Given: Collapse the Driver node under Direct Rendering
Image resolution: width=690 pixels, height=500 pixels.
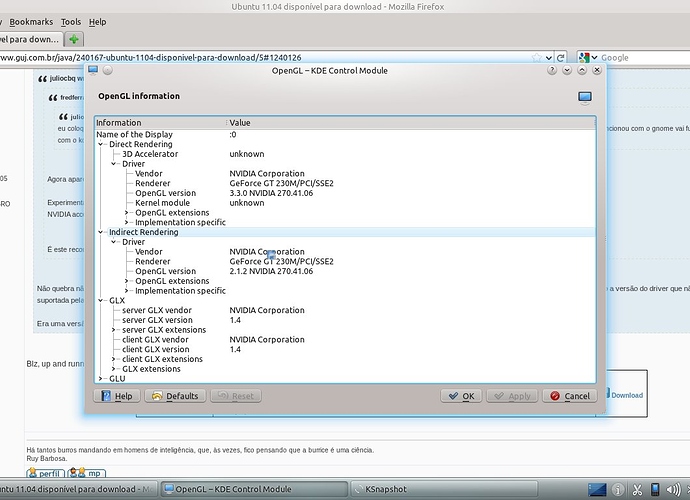Looking at the screenshot, I should tap(114, 164).
